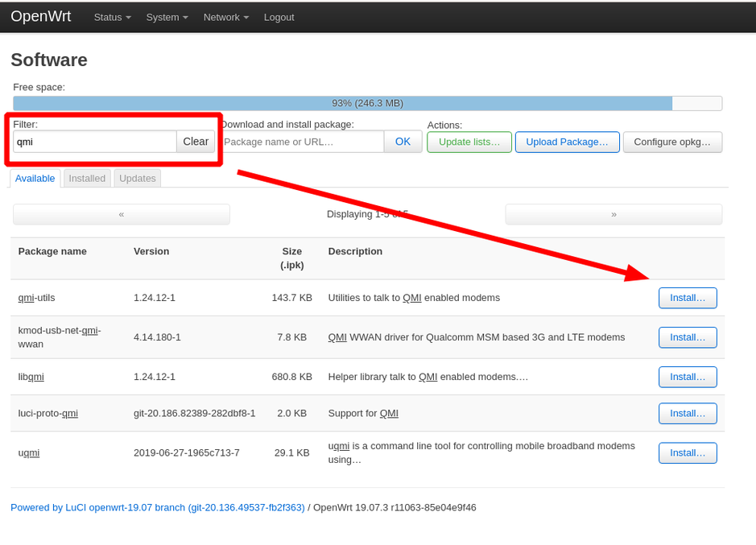Image resolution: width=756 pixels, height=545 pixels.
Task: Click Update lists to refresh packages
Action: pyautogui.click(x=469, y=142)
